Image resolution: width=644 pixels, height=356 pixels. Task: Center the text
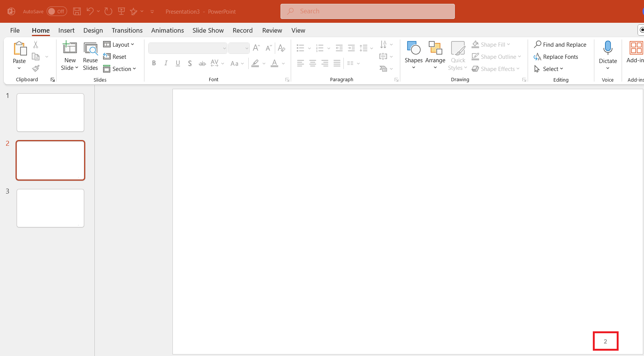313,63
